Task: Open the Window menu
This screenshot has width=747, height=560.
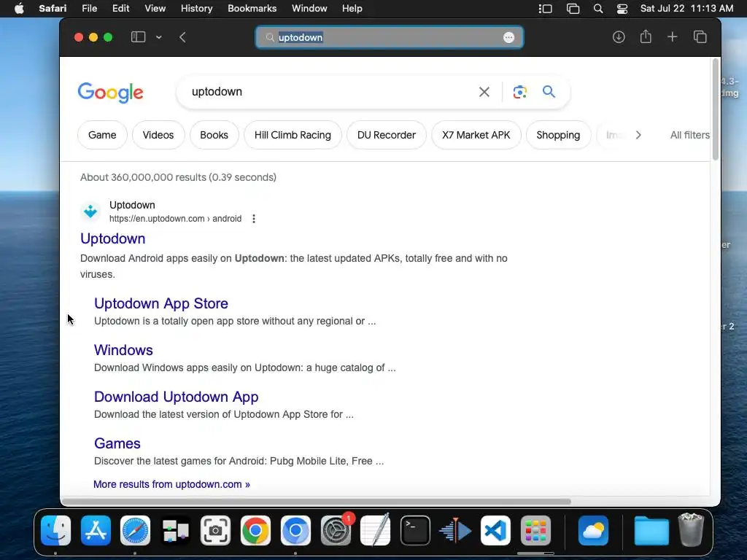Action: [x=309, y=9]
